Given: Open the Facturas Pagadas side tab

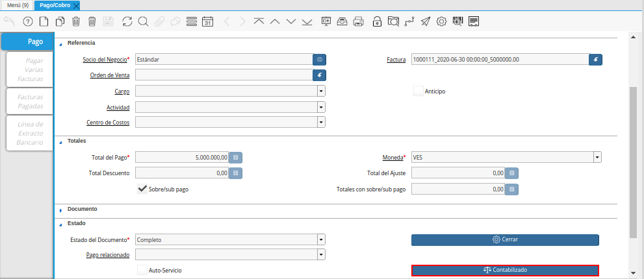Looking at the screenshot, I should (30, 101).
